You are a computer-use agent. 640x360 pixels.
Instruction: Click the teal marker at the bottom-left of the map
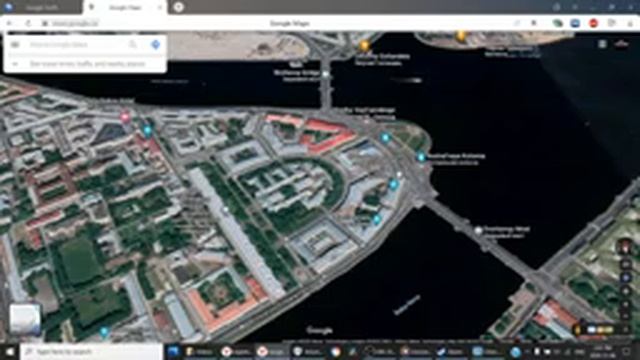[x=104, y=331]
